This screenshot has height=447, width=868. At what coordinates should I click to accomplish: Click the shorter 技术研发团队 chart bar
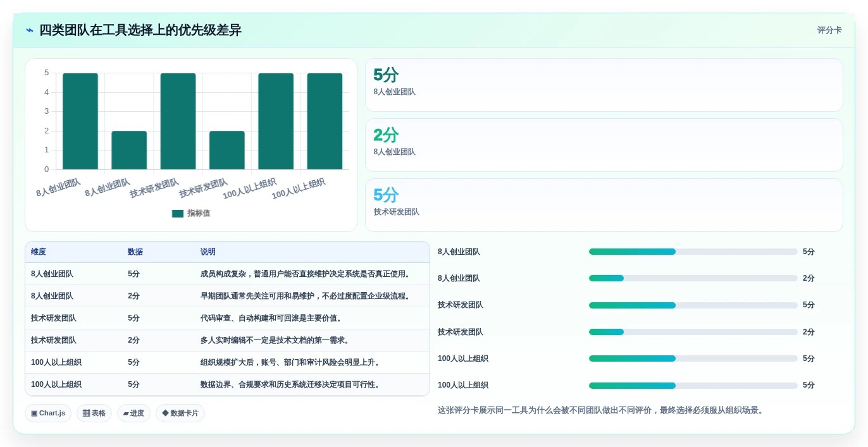click(227, 150)
